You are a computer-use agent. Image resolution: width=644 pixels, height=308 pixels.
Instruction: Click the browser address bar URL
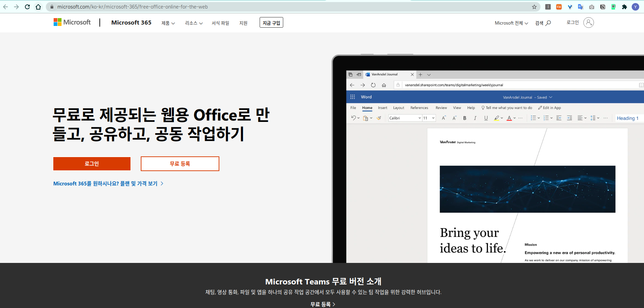tap(133, 7)
